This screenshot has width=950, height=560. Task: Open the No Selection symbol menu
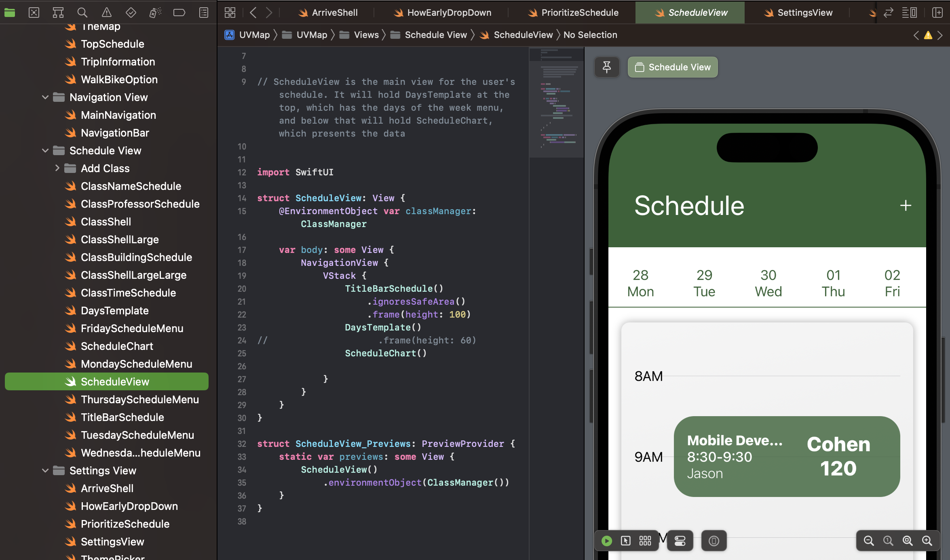tap(590, 35)
